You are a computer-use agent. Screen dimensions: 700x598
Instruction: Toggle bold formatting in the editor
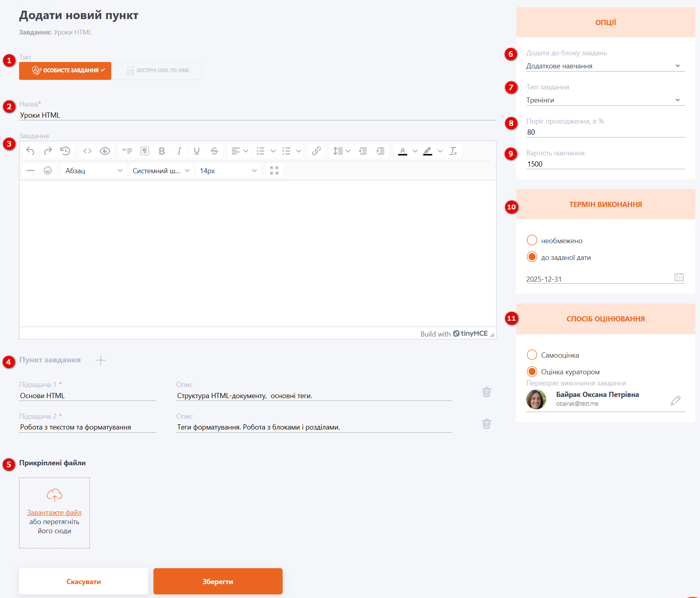click(x=162, y=151)
